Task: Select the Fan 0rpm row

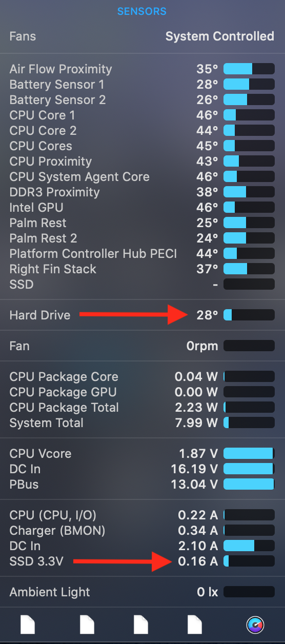Action: click(142, 346)
